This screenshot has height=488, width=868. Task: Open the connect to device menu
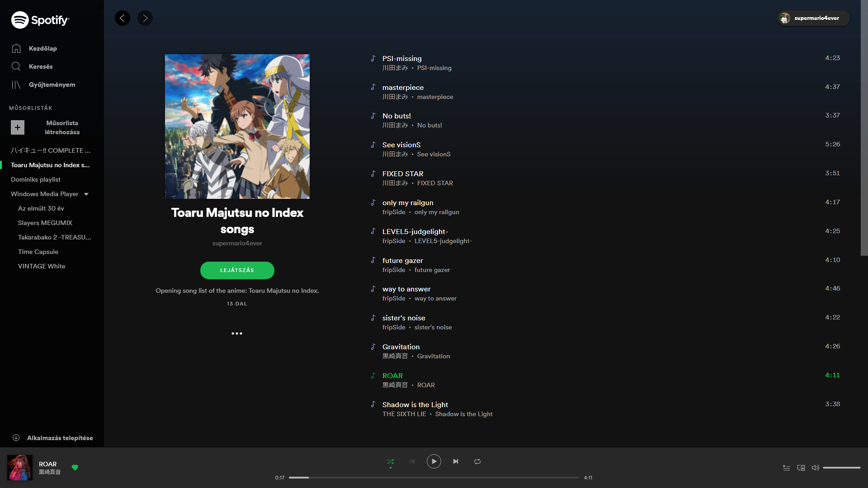click(801, 468)
